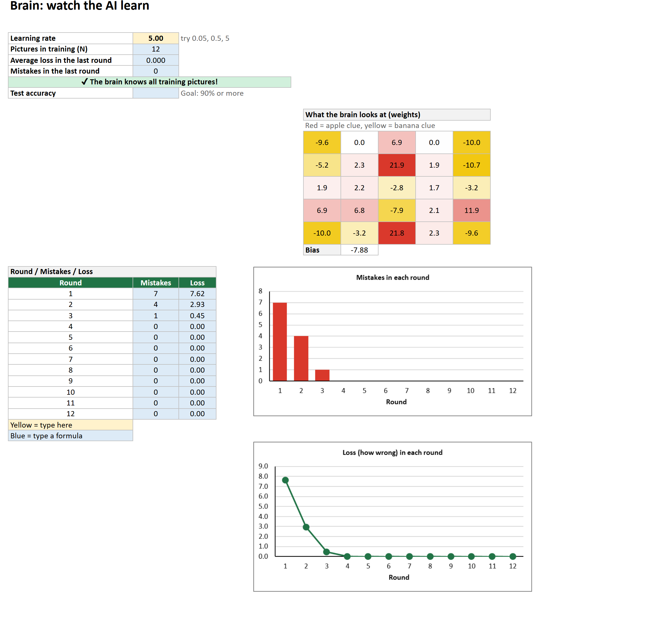Click the Bias label cell
Image resolution: width=672 pixels, height=628 pixels.
tap(322, 250)
